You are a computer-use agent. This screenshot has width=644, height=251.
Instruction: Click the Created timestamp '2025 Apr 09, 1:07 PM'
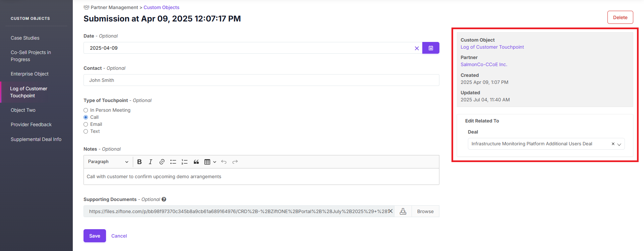click(484, 82)
